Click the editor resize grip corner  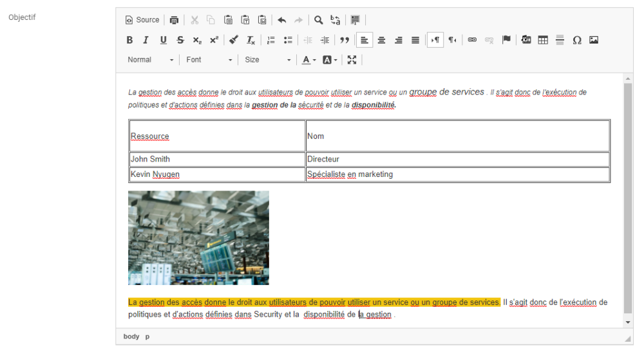(628, 339)
